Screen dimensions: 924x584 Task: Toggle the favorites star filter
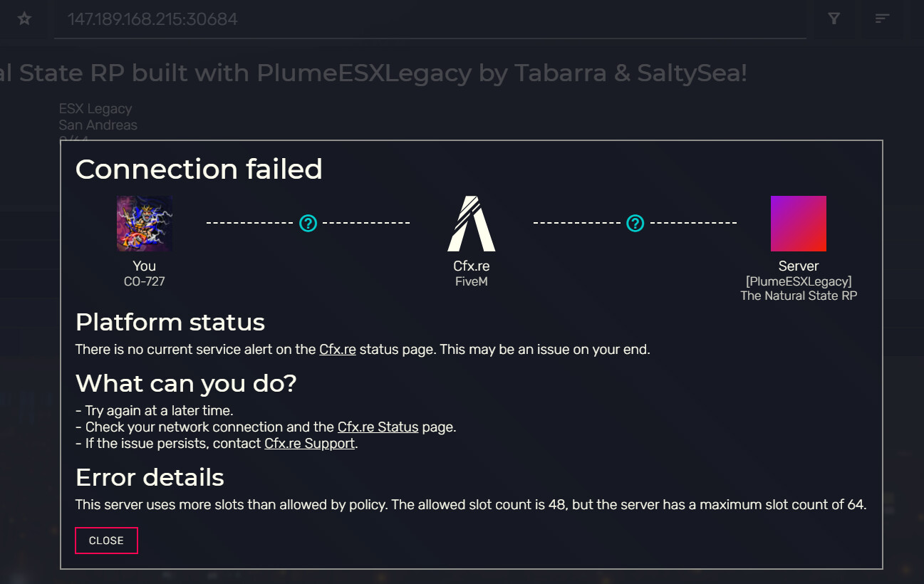[x=24, y=19]
